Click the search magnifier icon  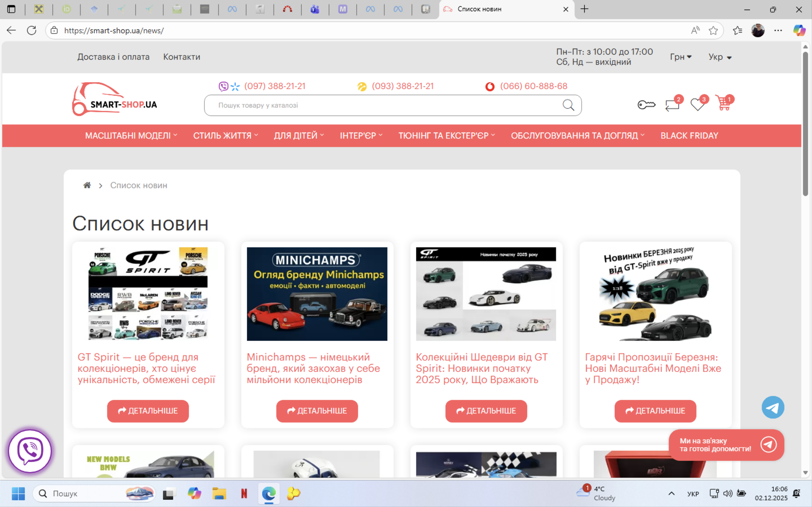coord(568,105)
